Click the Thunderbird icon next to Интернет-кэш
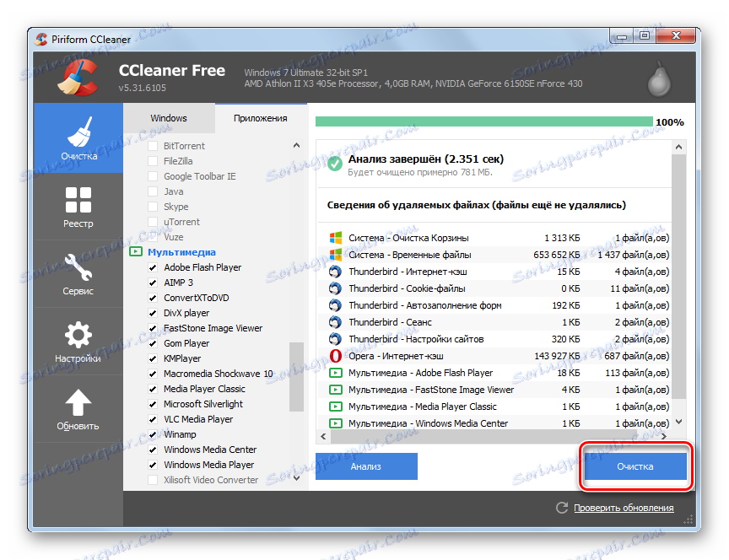Image resolution: width=729 pixels, height=560 pixels. point(334,271)
